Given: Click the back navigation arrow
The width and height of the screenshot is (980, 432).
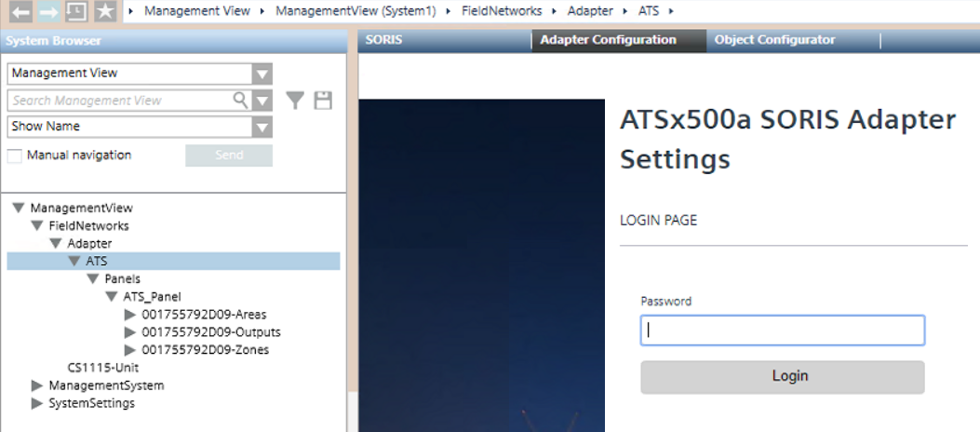Looking at the screenshot, I should (x=20, y=11).
